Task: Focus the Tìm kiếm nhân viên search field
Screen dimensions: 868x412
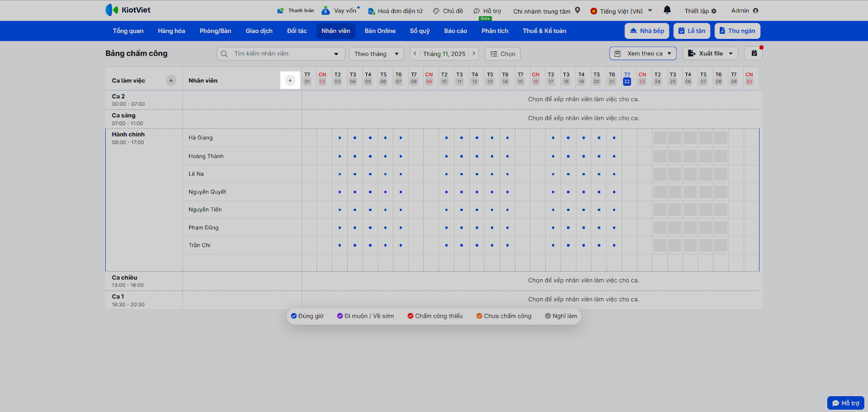Action: 280,54
